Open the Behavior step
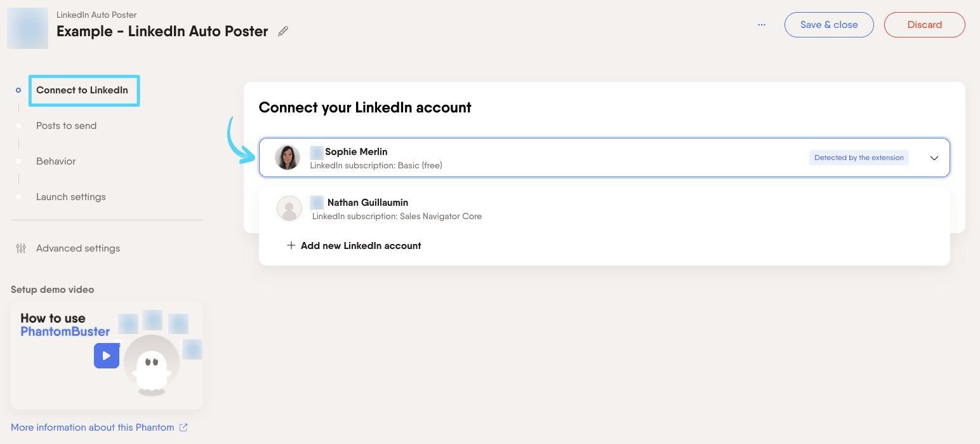The width and height of the screenshot is (980, 444). (56, 161)
